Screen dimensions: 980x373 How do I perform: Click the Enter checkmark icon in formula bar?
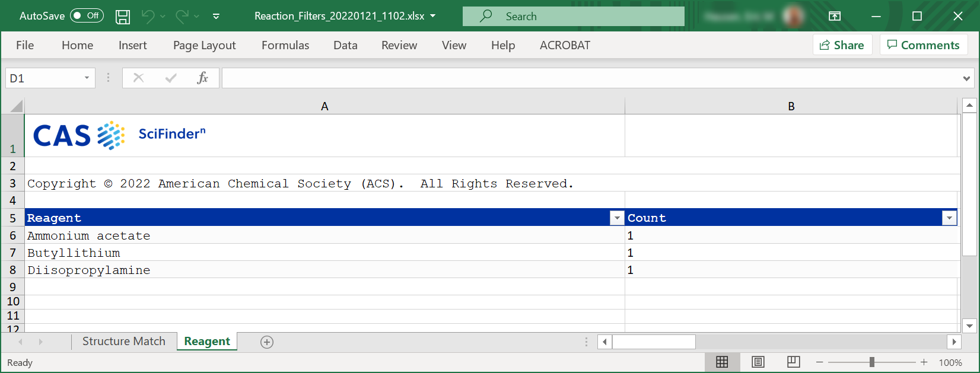(x=171, y=78)
